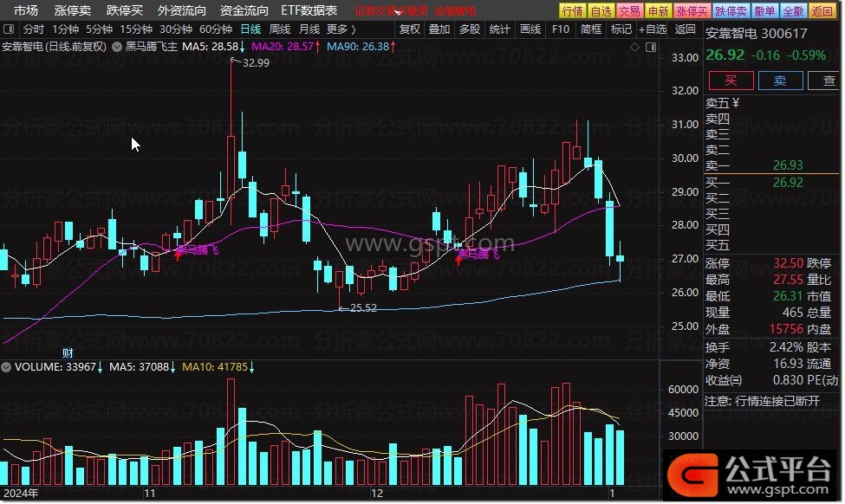
Task: Open the ETF数据表 menu
Action: click(x=309, y=10)
